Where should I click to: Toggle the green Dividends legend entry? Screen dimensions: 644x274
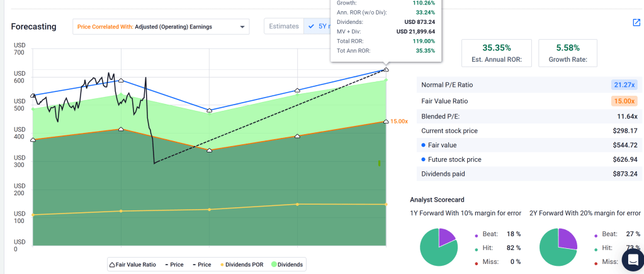(x=288, y=265)
